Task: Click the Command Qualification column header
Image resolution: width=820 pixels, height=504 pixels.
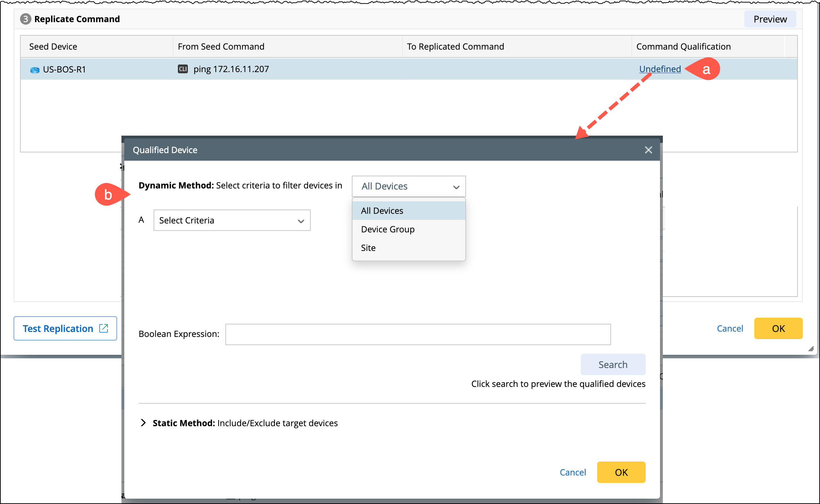Action: point(683,46)
